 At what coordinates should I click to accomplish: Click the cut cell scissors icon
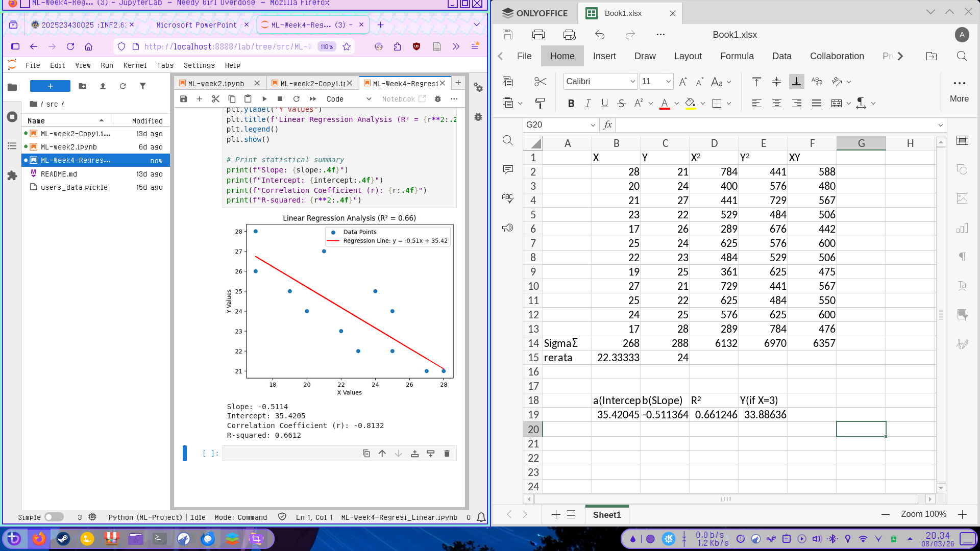pos(215,99)
